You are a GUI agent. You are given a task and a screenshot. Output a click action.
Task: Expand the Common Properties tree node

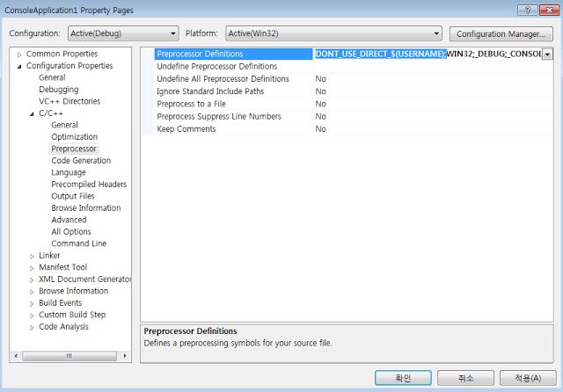pyautogui.click(x=19, y=54)
